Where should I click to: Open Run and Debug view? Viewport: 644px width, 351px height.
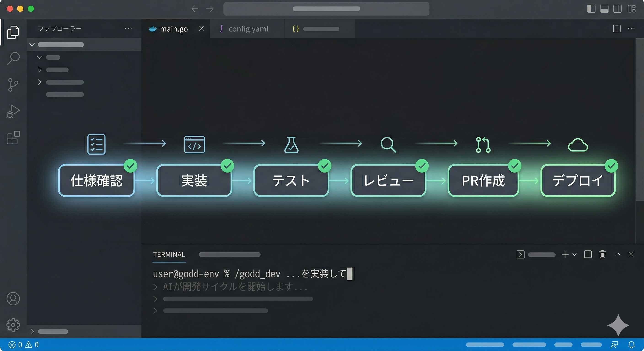coord(13,111)
